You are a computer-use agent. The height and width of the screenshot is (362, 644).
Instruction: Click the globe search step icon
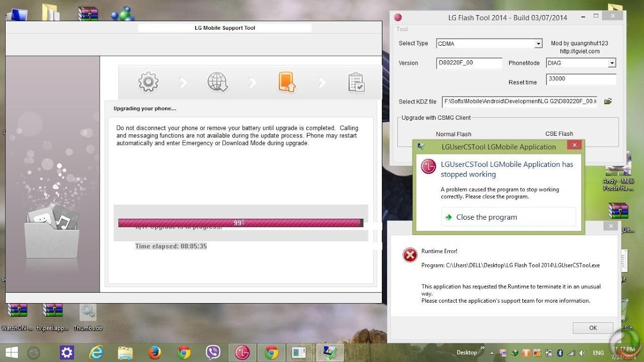click(x=218, y=82)
